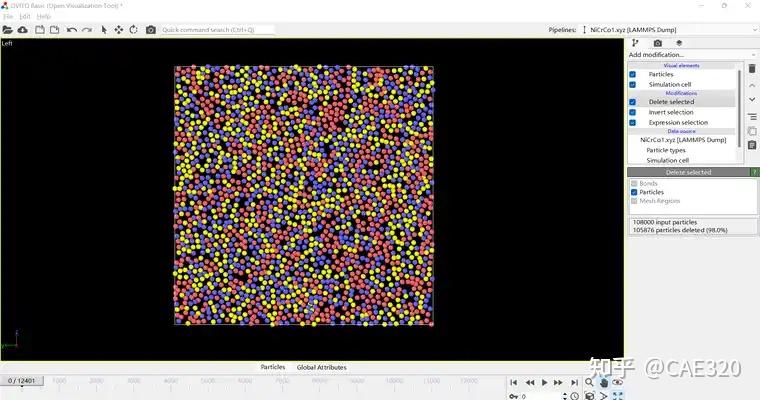Open the Pipelines selector dropdown
This screenshot has height=400, width=760.
671,30
